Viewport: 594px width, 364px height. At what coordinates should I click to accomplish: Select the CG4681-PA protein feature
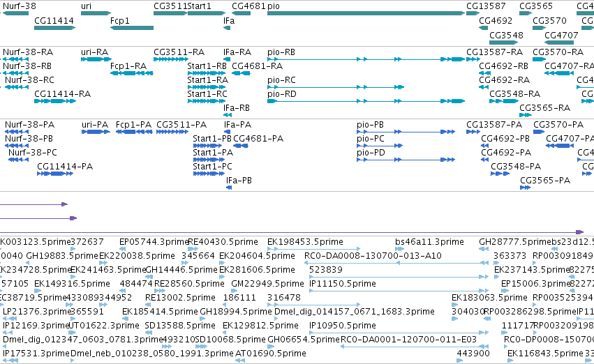[x=241, y=146]
